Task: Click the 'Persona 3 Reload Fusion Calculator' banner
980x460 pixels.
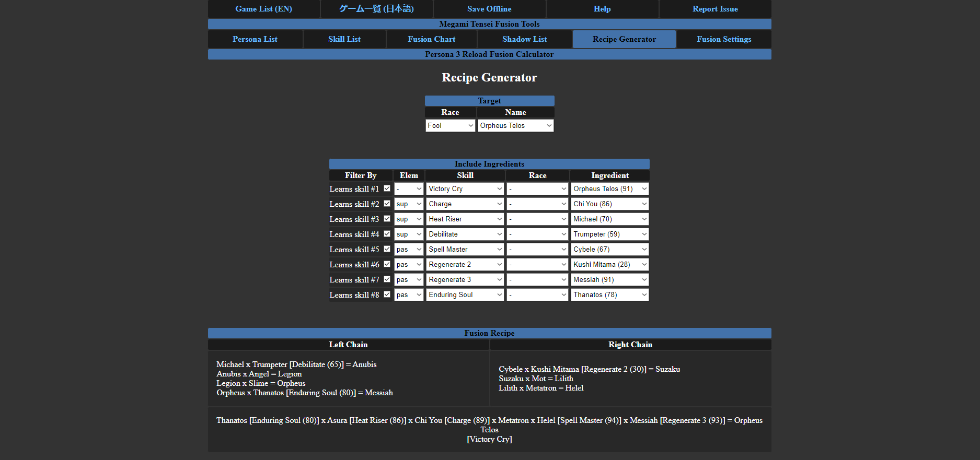Action: (x=489, y=54)
